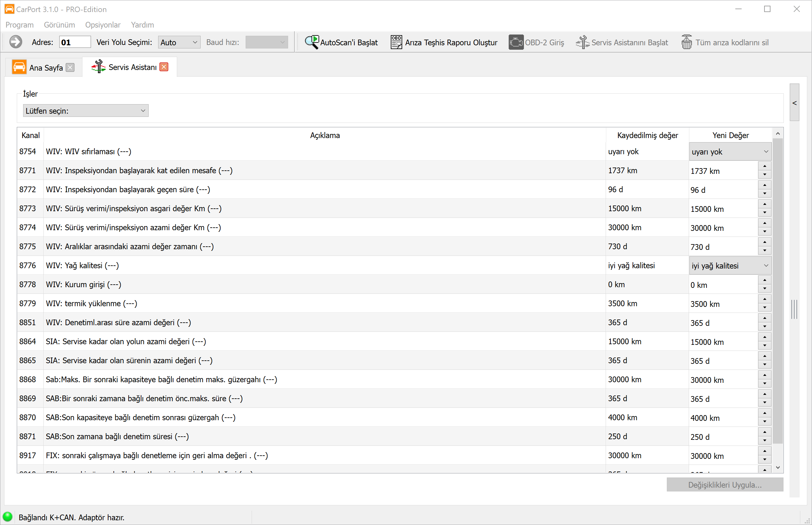Viewport: 812px width, 525px height.
Task: Decrease the 8772 elapsed days value
Action: coord(764,193)
